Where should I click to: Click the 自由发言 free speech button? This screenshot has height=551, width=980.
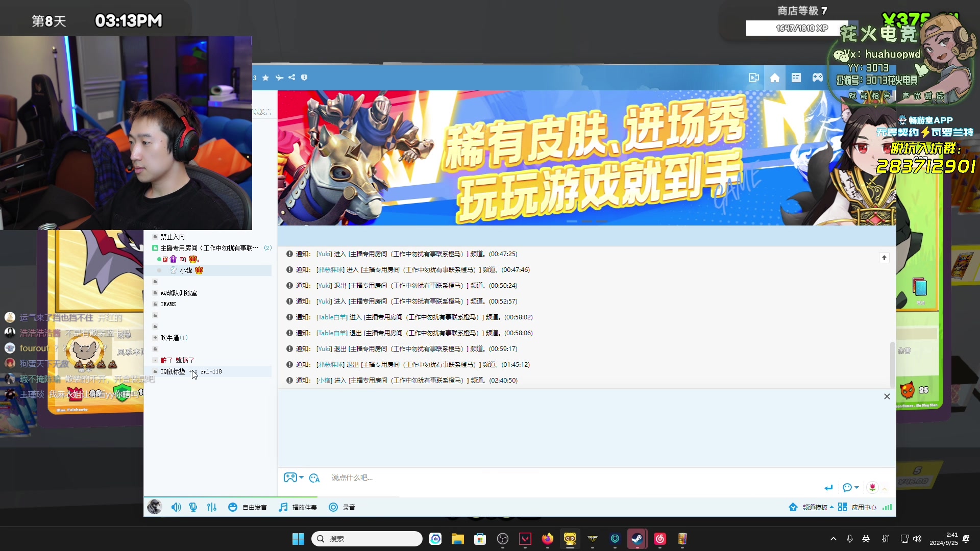(x=248, y=507)
